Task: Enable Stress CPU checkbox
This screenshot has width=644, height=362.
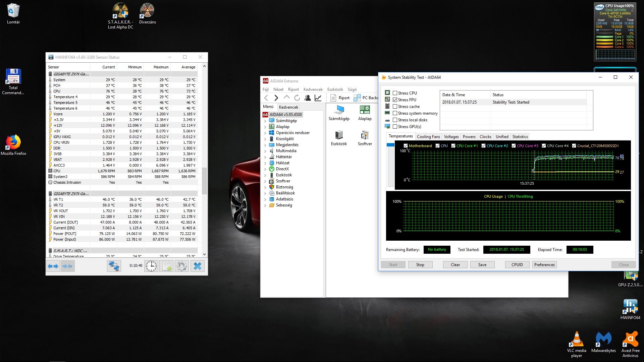Action: (x=395, y=93)
